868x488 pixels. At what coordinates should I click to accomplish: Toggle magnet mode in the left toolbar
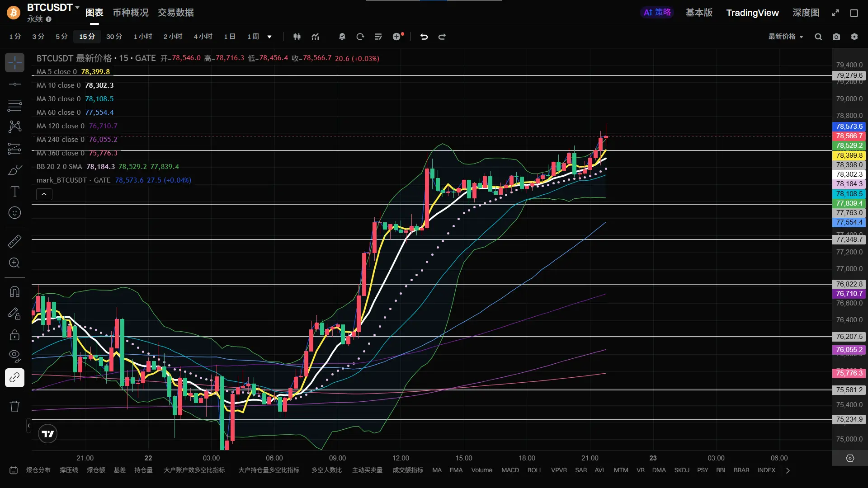pos(14,291)
